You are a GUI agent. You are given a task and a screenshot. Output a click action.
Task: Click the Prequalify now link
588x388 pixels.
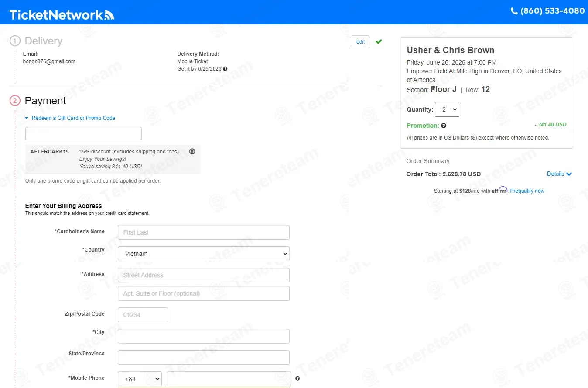click(527, 191)
